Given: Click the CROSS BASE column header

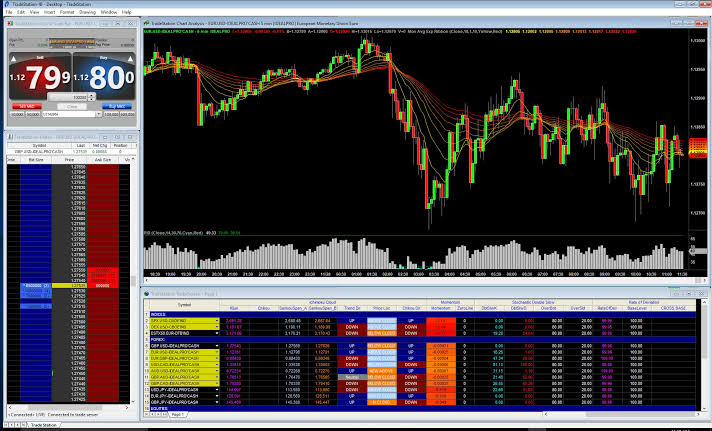Looking at the screenshot, I should point(673,308).
